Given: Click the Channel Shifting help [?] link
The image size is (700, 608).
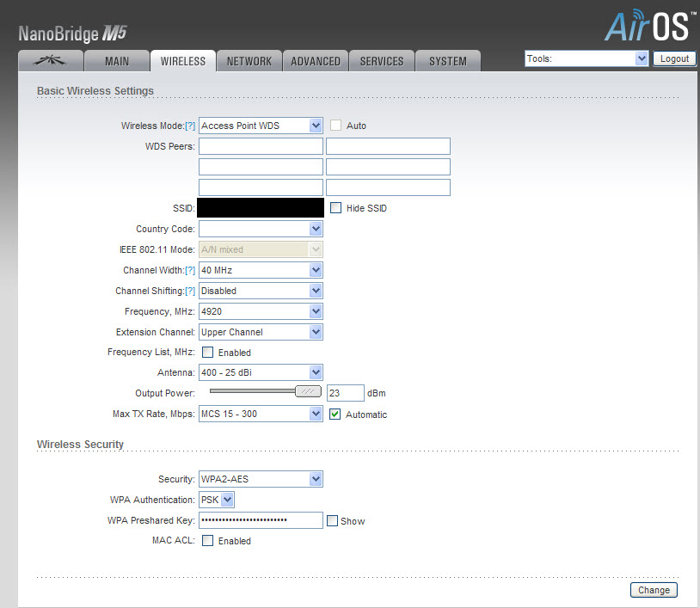Looking at the screenshot, I should (x=190, y=291).
